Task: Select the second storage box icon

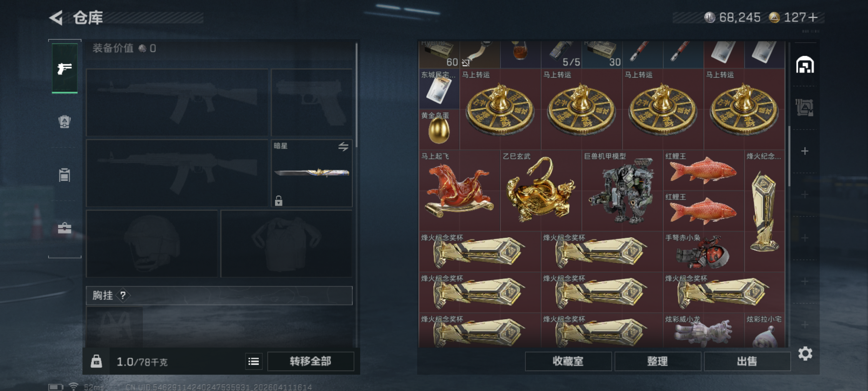Action: point(805,108)
